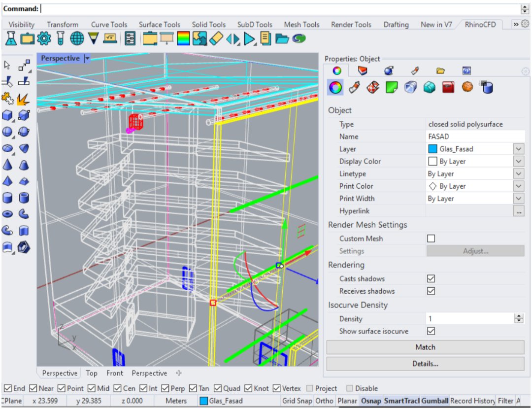Click the rainbow gradient results icon
Screen dimensions: 532x409
pyautogui.click(x=183, y=39)
